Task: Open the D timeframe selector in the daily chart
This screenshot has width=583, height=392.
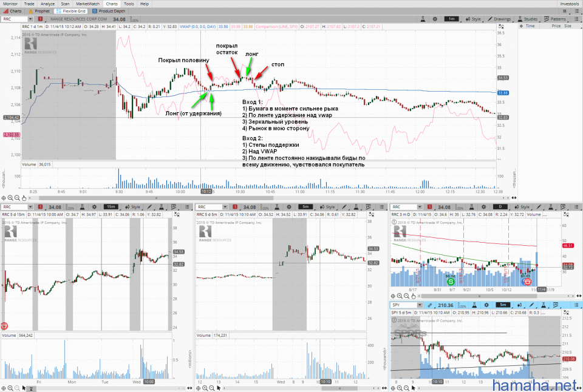Action: point(500,207)
